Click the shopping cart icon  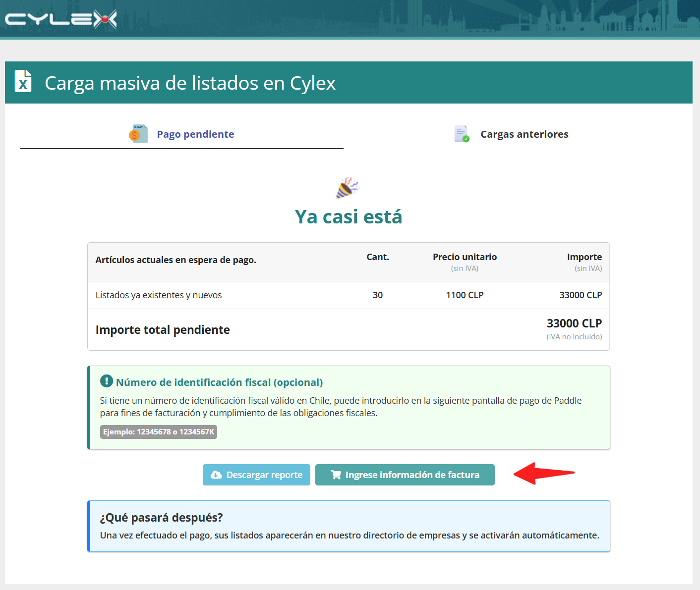pyautogui.click(x=336, y=475)
